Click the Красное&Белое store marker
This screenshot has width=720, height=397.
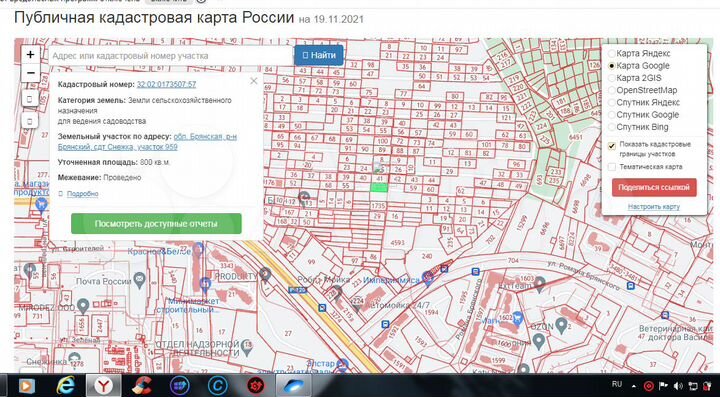click(198, 249)
